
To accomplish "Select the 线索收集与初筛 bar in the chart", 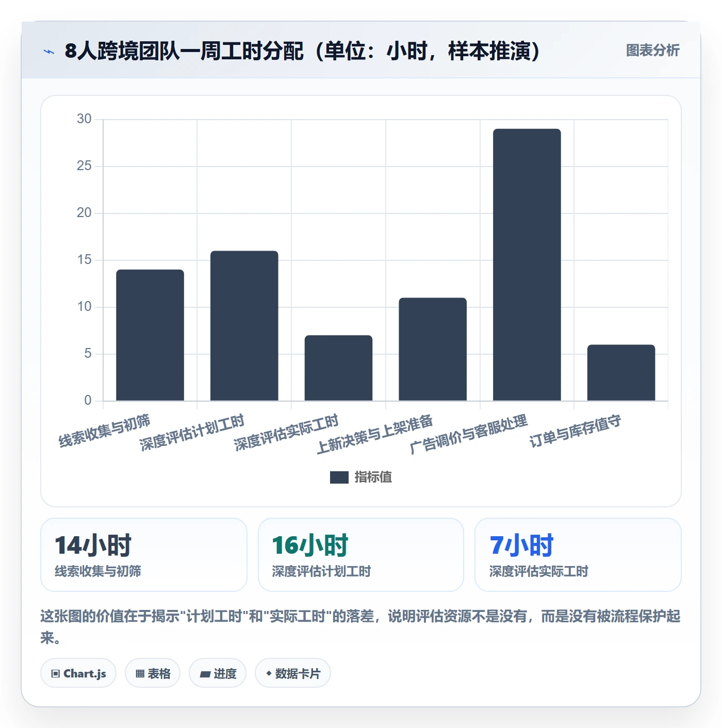I will pyautogui.click(x=150, y=335).
